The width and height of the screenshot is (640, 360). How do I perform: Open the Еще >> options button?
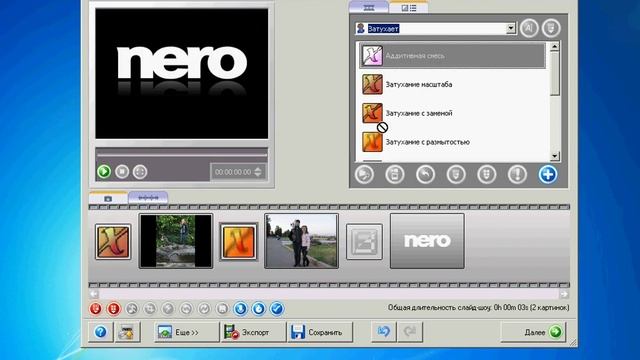coord(187,332)
